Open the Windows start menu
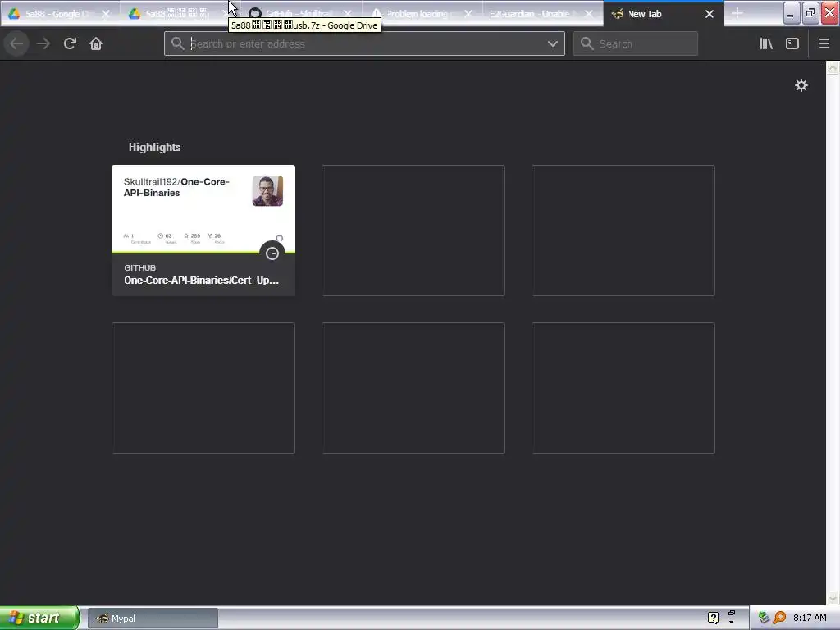This screenshot has height=630, width=840. (x=39, y=618)
